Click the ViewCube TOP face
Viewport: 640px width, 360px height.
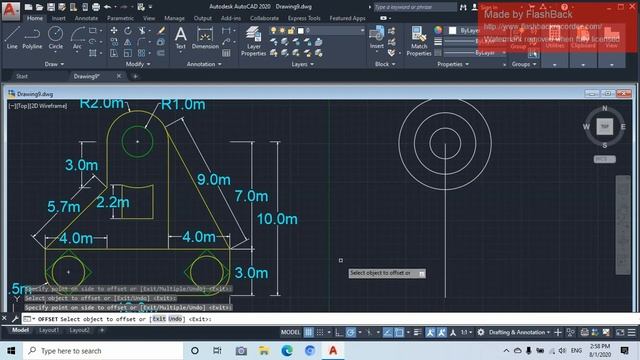(604, 127)
